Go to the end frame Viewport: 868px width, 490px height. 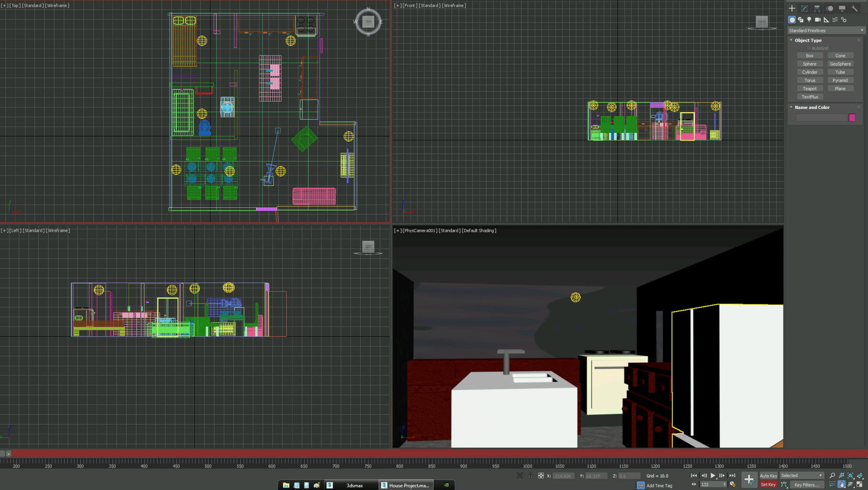(x=732, y=476)
